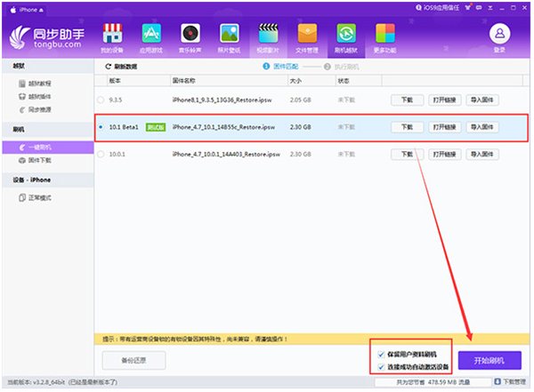Image resolution: width=534 pixels, height=392 pixels.
Task: Open jailbreak plugins in sidebar
Action: 35,97
